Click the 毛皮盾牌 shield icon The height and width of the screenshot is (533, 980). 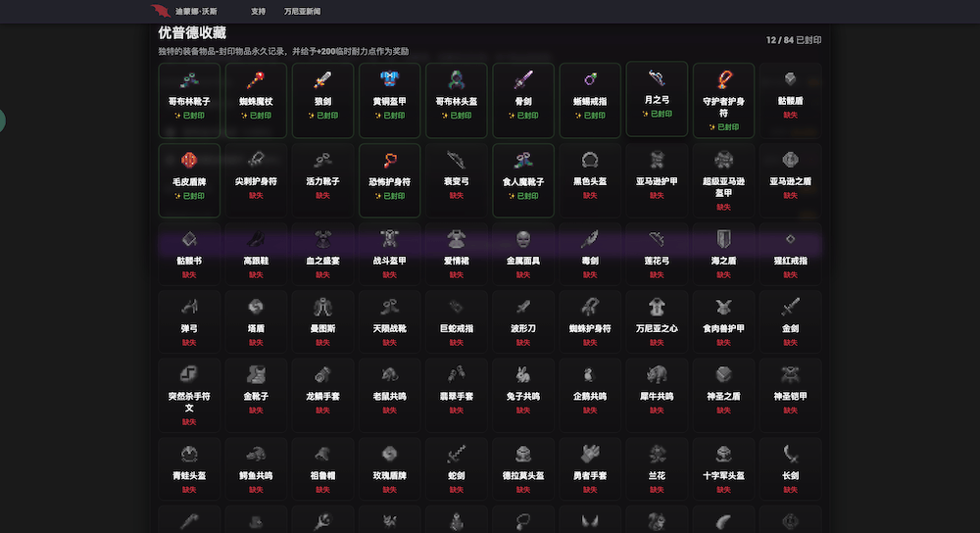[x=189, y=160]
